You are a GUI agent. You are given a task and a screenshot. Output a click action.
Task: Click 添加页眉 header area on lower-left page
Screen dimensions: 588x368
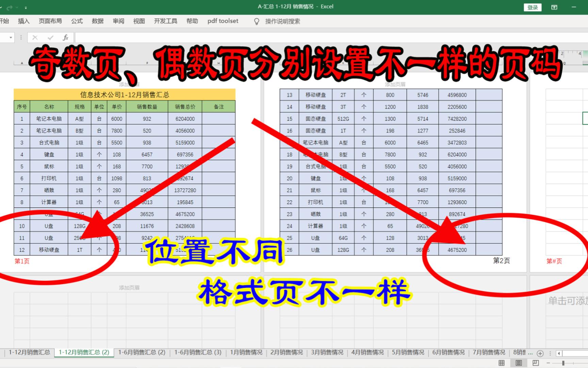[x=129, y=288]
